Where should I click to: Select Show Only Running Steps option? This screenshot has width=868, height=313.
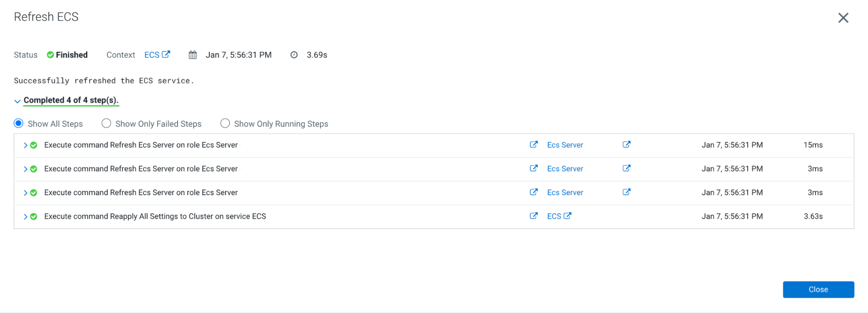point(225,123)
